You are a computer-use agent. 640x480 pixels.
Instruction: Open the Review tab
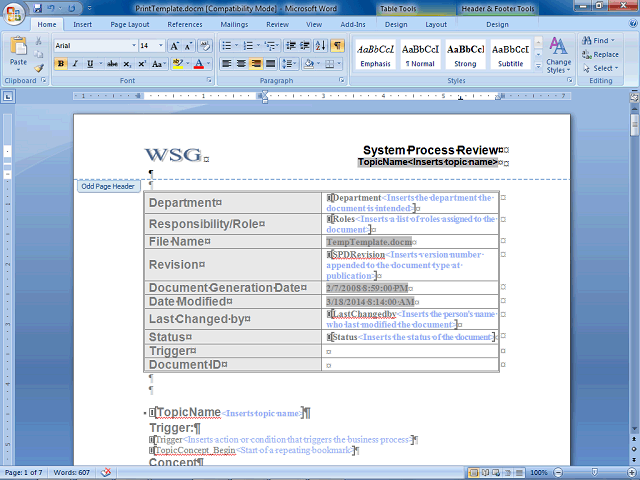click(277, 24)
